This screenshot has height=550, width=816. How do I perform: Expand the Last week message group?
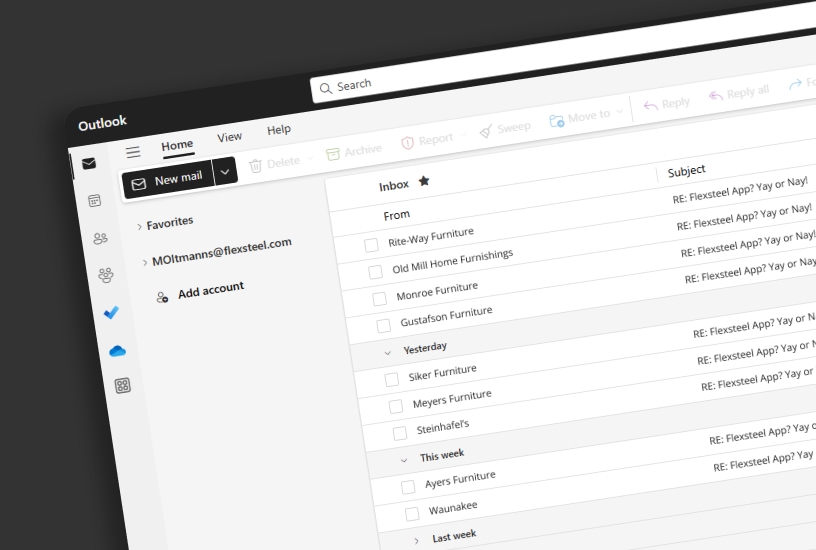tap(416, 541)
